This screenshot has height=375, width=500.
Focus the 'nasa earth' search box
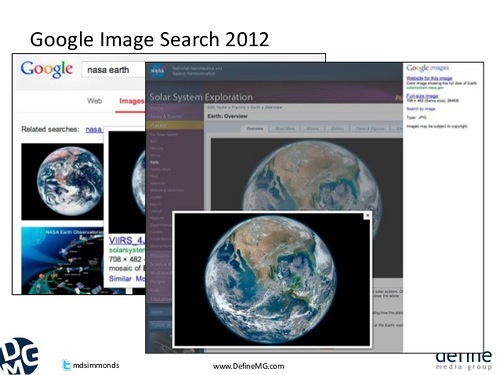[x=114, y=70]
